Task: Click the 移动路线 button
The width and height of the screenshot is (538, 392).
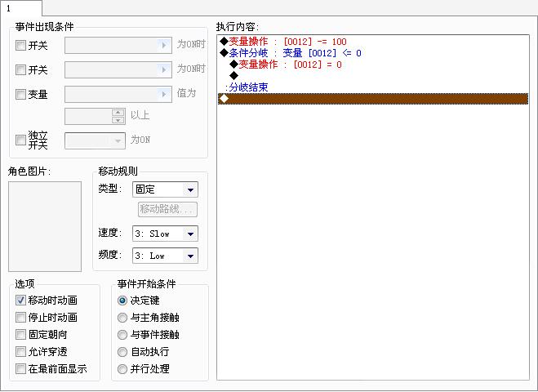Action: click(x=167, y=209)
